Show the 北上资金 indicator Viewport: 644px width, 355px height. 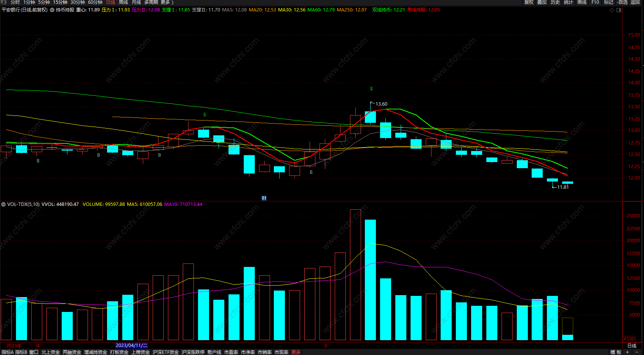[x=51, y=352]
